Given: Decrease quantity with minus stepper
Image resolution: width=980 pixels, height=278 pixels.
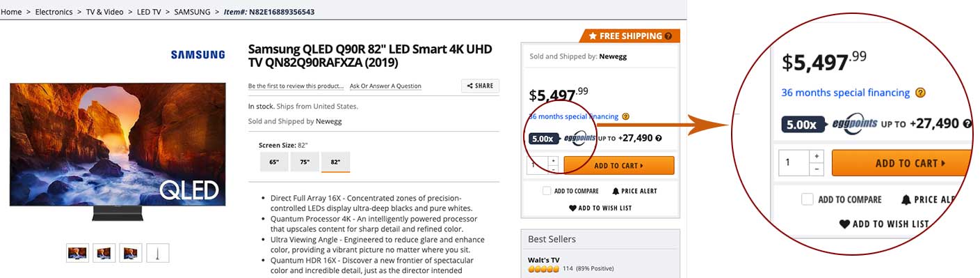Looking at the screenshot, I should tap(553, 169).
